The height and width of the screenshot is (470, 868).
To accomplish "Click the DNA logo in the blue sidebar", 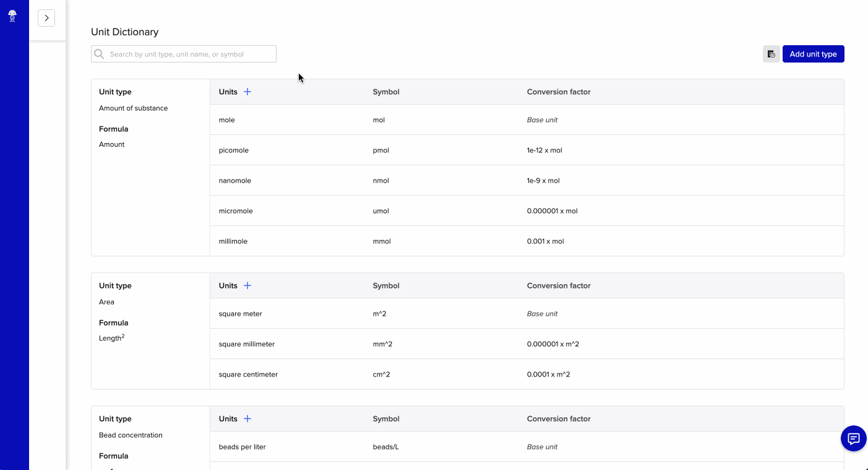I will (x=12, y=15).
